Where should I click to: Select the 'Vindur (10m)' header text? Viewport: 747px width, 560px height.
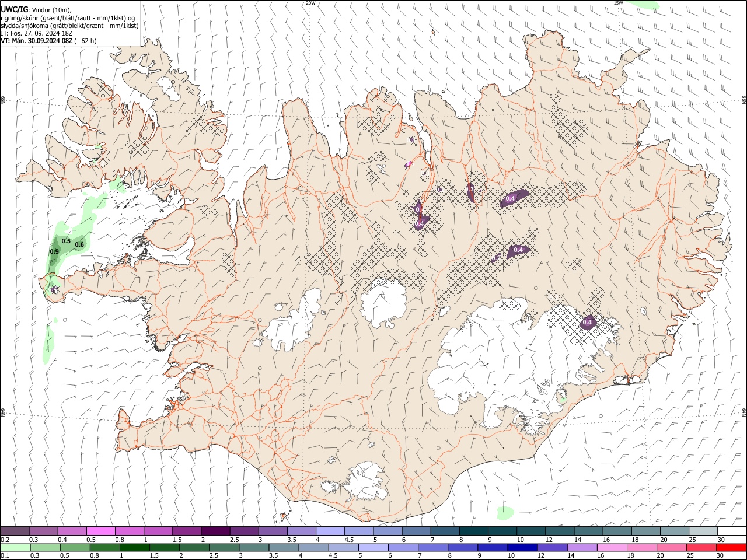coord(52,9)
